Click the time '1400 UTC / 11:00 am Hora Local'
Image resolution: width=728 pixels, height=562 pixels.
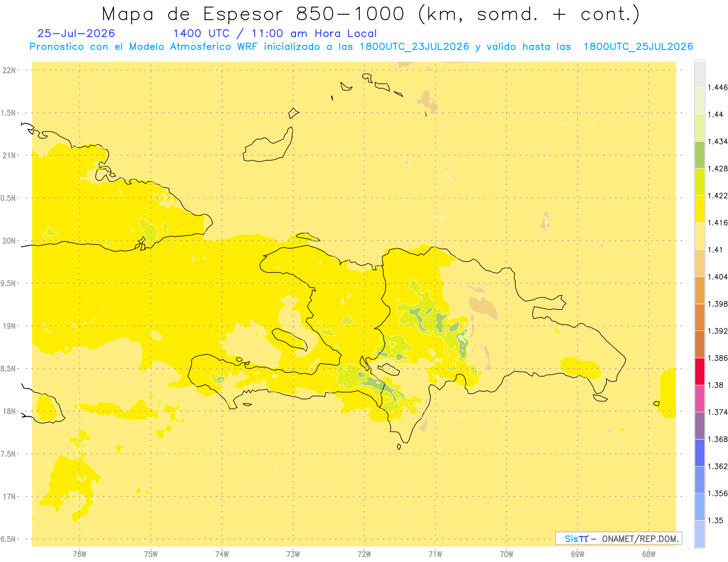click(x=275, y=33)
